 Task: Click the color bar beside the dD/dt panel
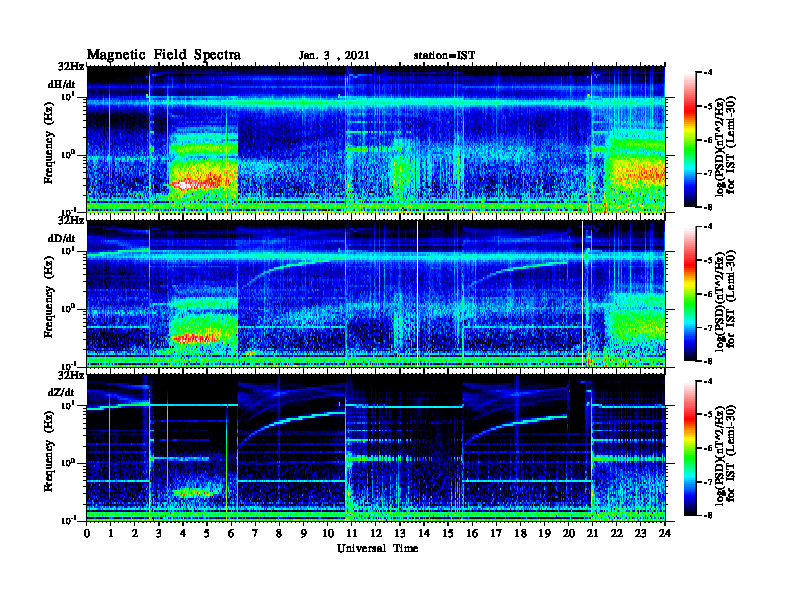(690, 294)
